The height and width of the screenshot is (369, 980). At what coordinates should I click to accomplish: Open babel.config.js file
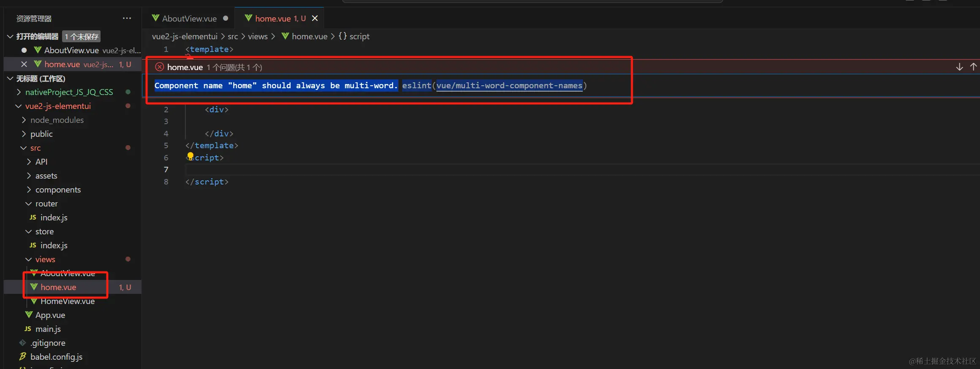(x=56, y=357)
